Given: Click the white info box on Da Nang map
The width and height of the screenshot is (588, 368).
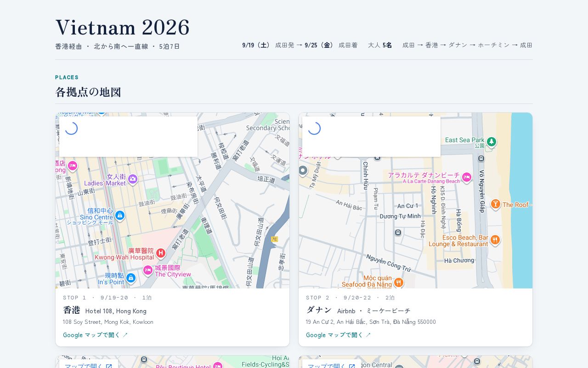Looking at the screenshot, I should [x=371, y=137].
